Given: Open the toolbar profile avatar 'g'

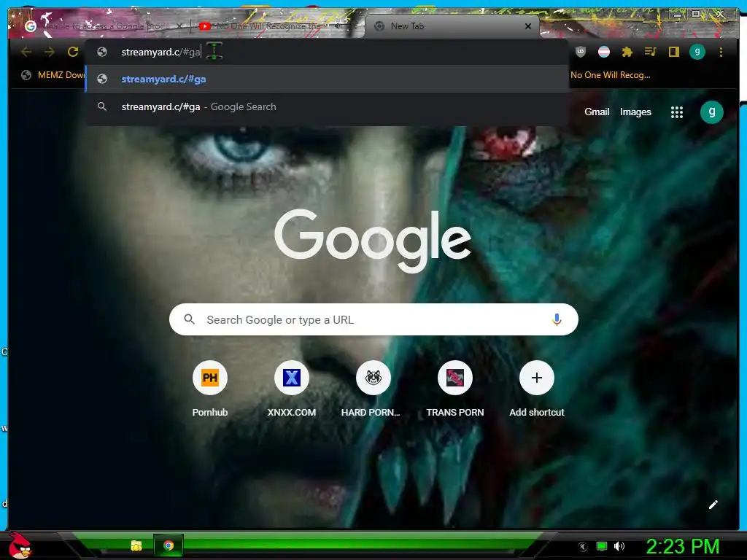Looking at the screenshot, I should [697, 52].
